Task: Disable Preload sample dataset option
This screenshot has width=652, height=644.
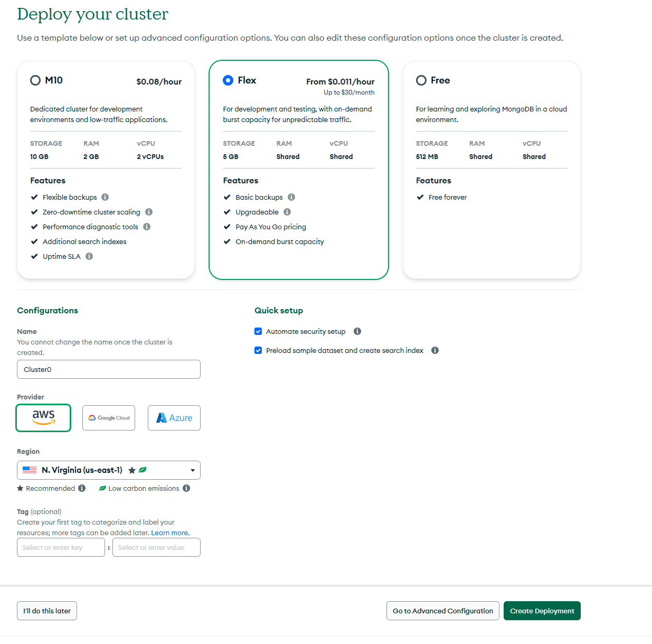Action: [x=258, y=350]
